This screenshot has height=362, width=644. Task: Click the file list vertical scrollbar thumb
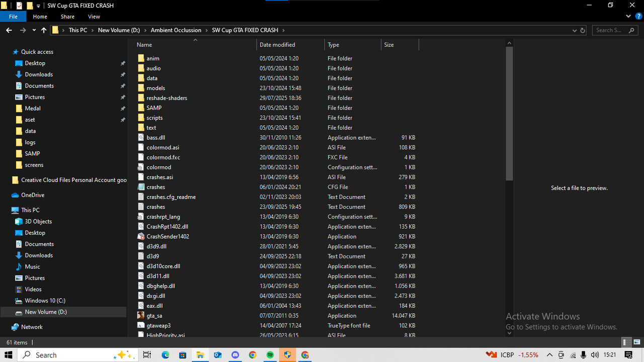[509, 113]
